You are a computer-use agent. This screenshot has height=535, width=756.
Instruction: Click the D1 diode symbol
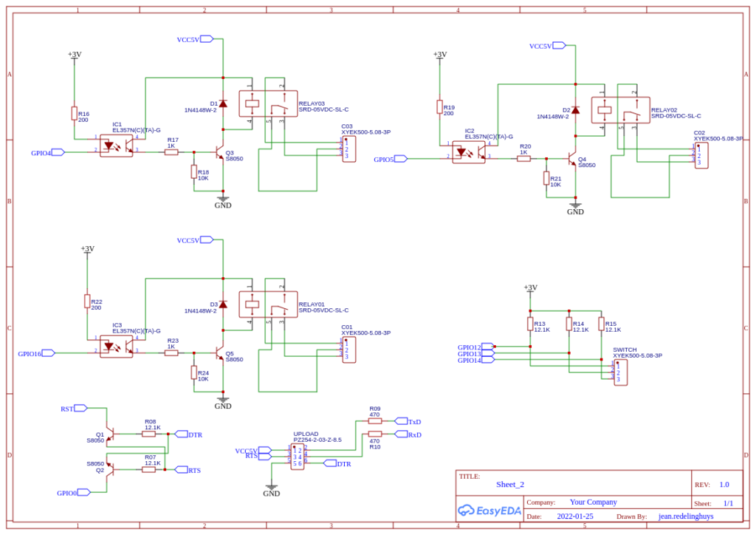pyautogui.click(x=223, y=104)
